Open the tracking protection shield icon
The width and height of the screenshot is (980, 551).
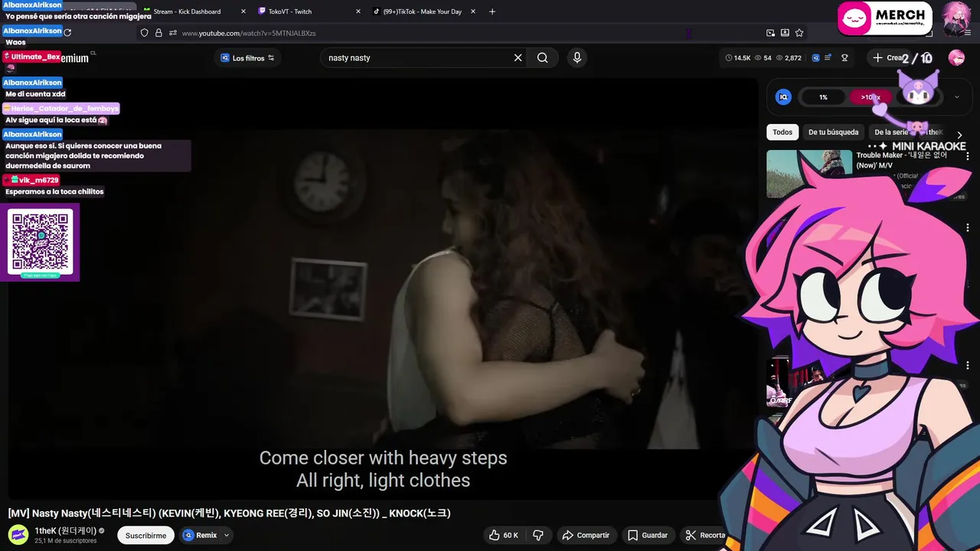pyautogui.click(x=144, y=33)
